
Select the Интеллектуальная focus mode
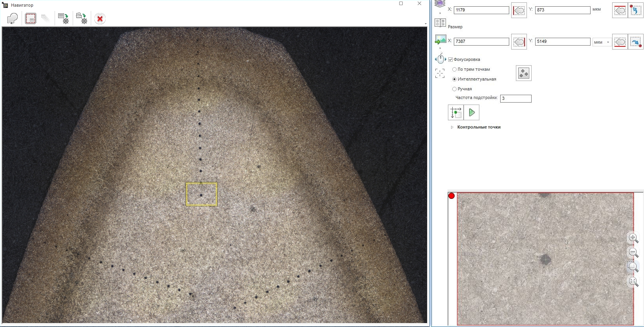point(454,79)
